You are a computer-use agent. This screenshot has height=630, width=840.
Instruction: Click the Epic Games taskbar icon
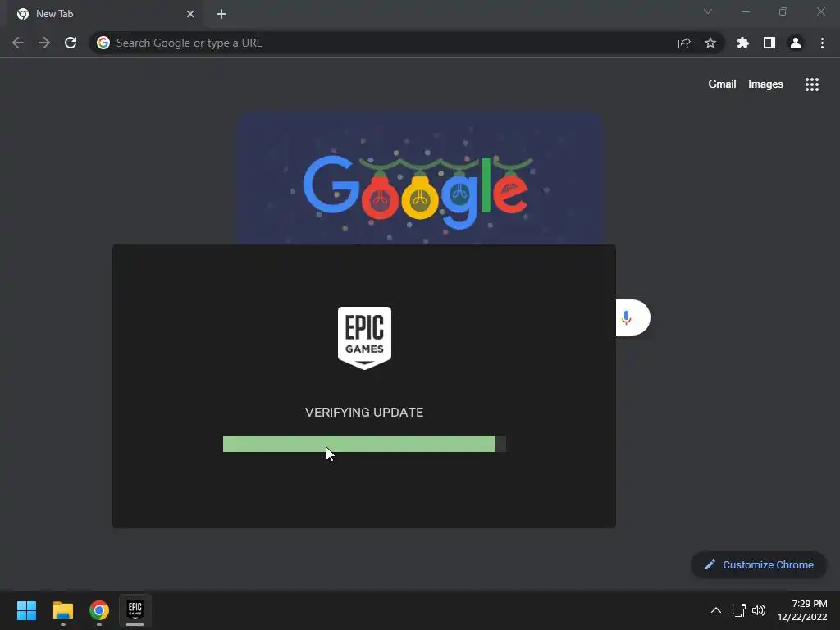point(135,610)
